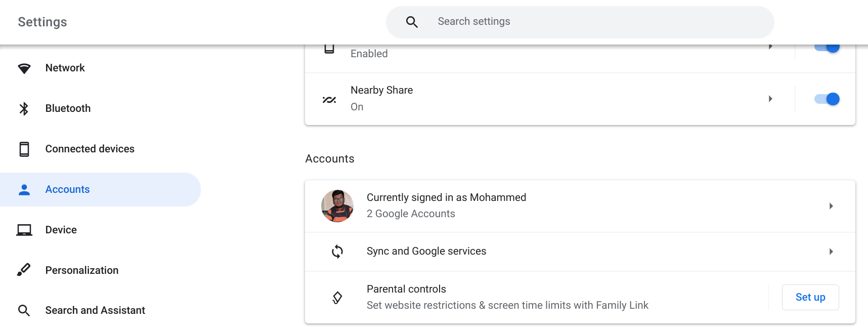Screen dimensions: 868x330
Task: Click Set up for Parental controls
Action: [810, 297]
